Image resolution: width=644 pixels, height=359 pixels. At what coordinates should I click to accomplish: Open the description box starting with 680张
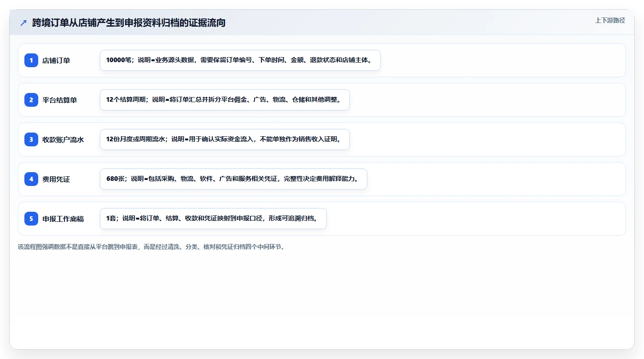coord(233,179)
